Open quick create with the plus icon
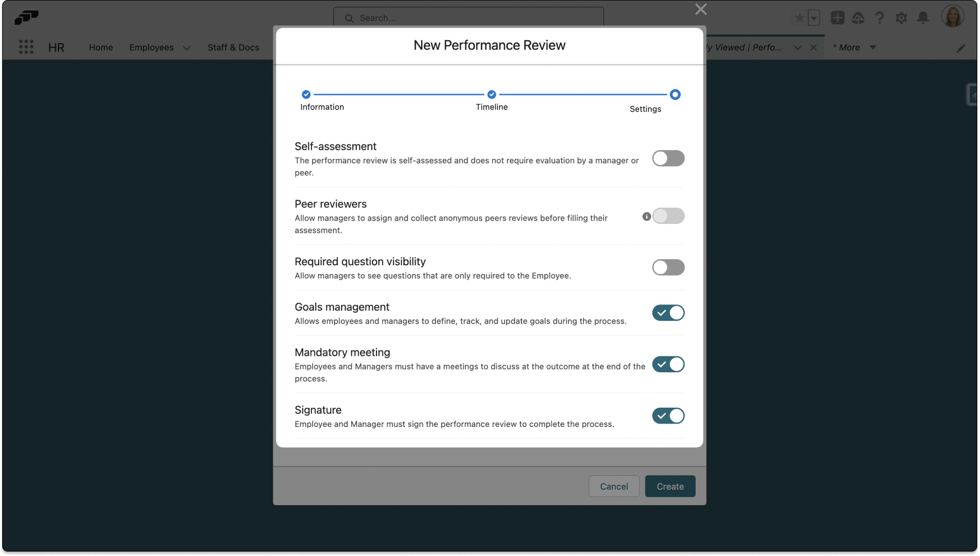Screen dimensions: 980x556 (x=837, y=17)
